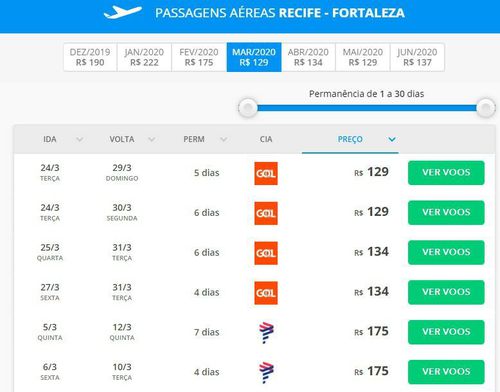Viewport: 500px width, 392px height.
Task: Sort by PERM column chevron
Action: (224, 139)
